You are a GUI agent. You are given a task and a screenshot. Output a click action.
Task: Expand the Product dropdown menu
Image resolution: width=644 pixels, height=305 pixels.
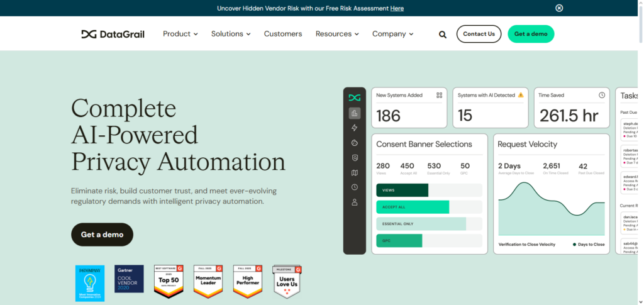coord(180,34)
